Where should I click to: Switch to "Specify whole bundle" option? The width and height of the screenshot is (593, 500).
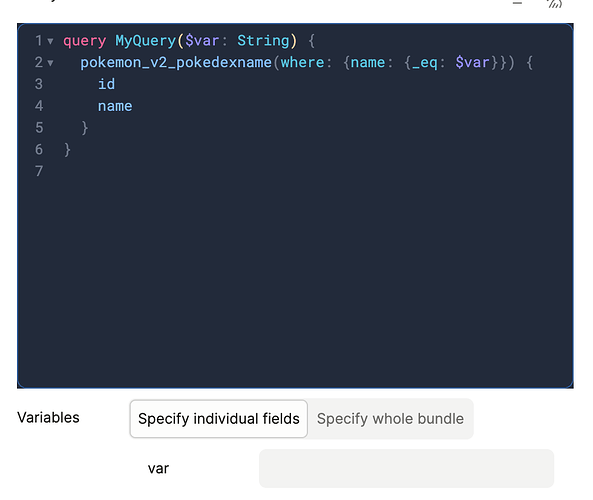tap(390, 419)
